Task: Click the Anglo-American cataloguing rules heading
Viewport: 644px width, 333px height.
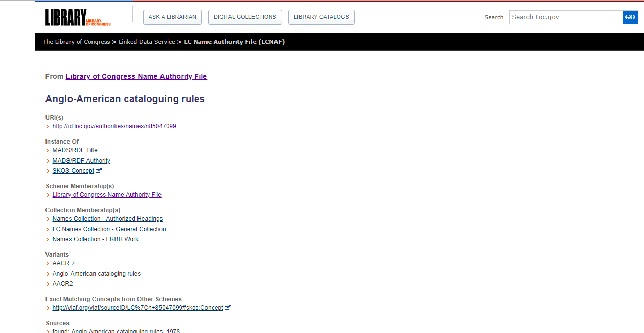Action: click(x=125, y=99)
